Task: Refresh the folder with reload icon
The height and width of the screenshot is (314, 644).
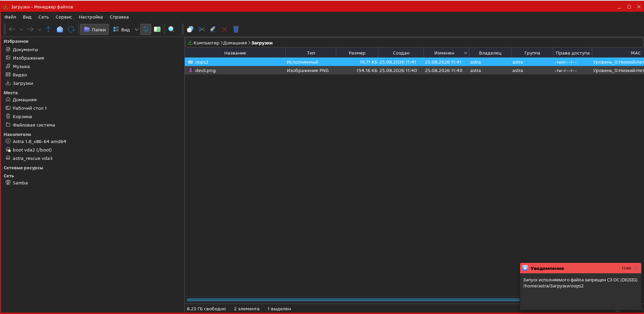Action: pyautogui.click(x=71, y=29)
